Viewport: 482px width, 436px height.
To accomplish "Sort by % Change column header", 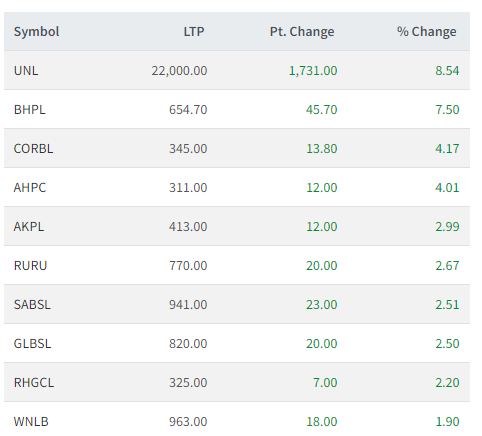I will click(x=427, y=32).
